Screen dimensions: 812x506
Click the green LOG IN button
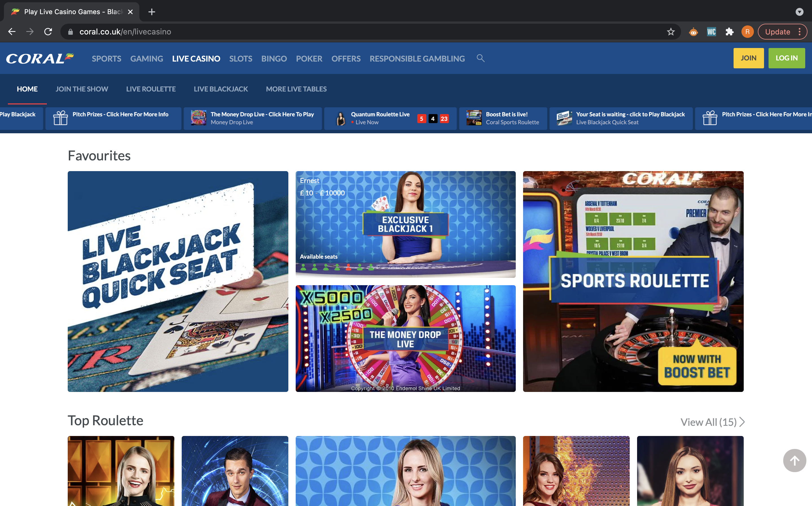787,58
